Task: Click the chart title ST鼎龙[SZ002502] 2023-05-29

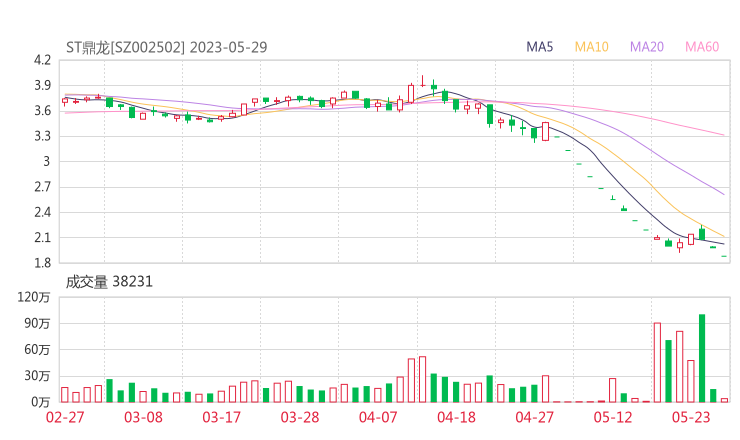Action: coord(167,47)
